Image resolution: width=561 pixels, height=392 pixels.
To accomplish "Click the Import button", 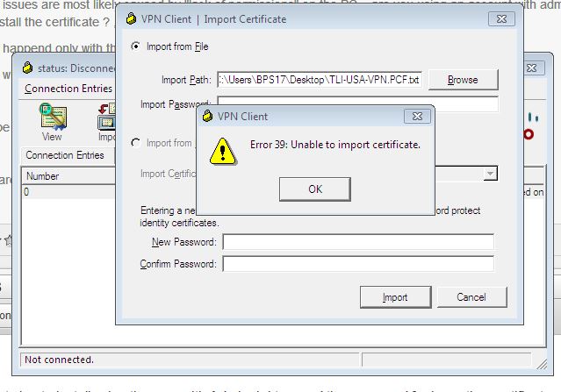I will coord(395,297).
